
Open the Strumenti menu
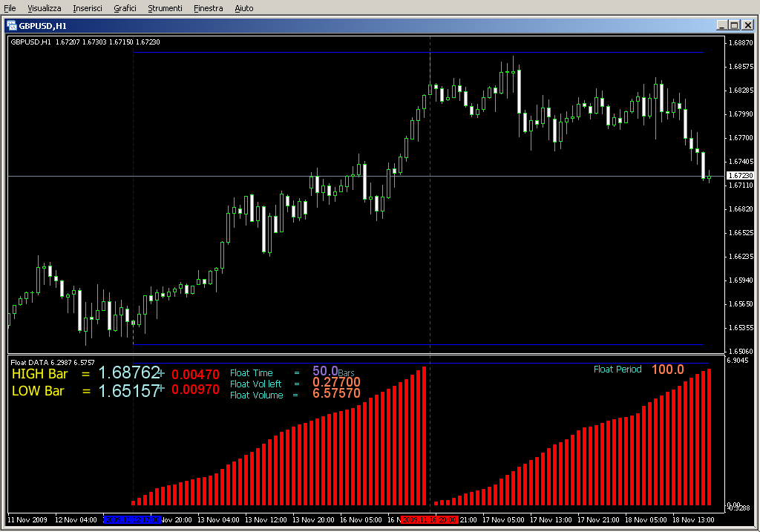[x=165, y=8]
